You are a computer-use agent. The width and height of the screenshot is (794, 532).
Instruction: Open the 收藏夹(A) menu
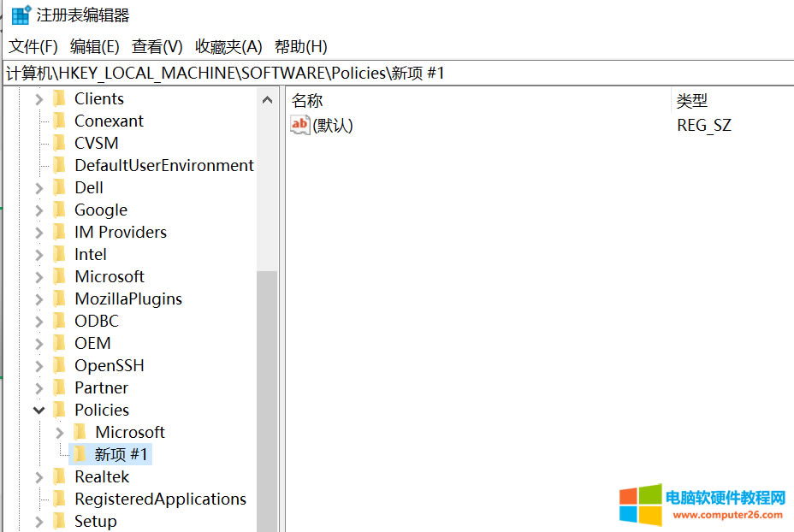pos(228,46)
